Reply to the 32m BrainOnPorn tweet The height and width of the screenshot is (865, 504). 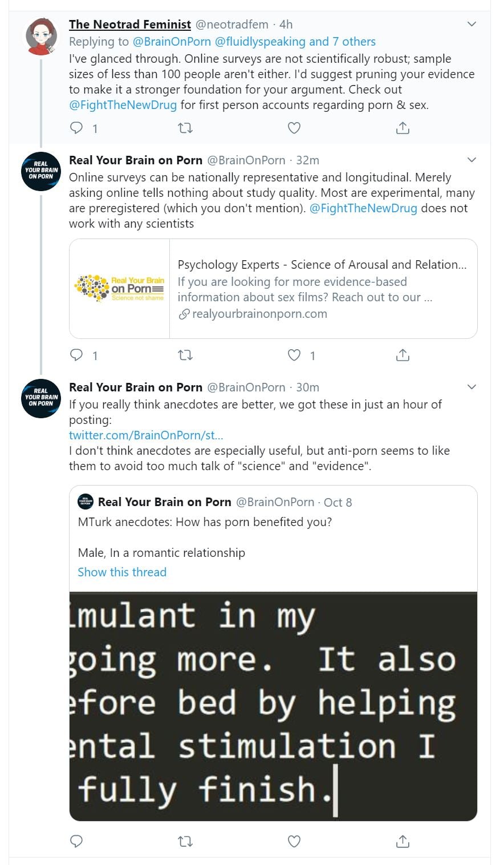click(x=76, y=355)
